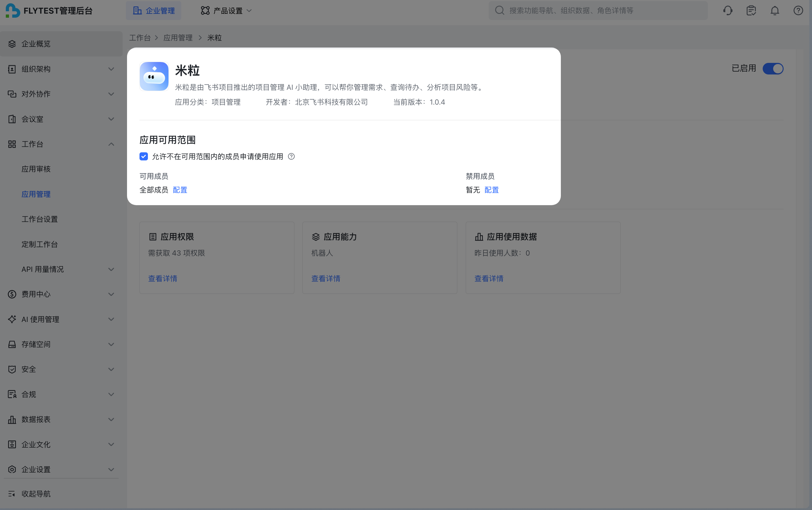The height and width of the screenshot is (510, 812).
Task: Open the notifications bell
Action: pos(775,10)
